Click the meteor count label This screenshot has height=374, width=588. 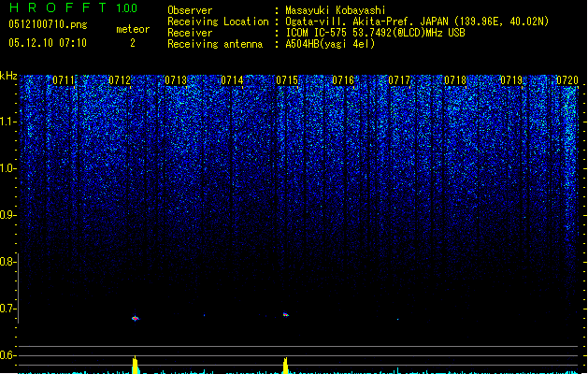(x=133, y=29)
